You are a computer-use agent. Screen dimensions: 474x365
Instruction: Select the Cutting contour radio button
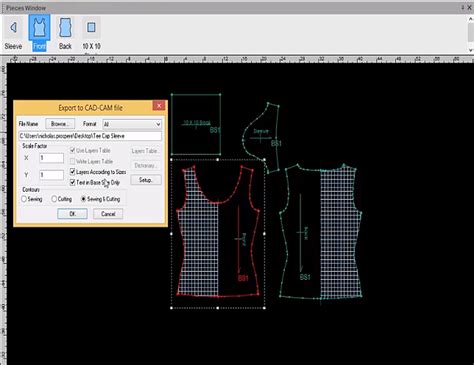pos(54,199)
